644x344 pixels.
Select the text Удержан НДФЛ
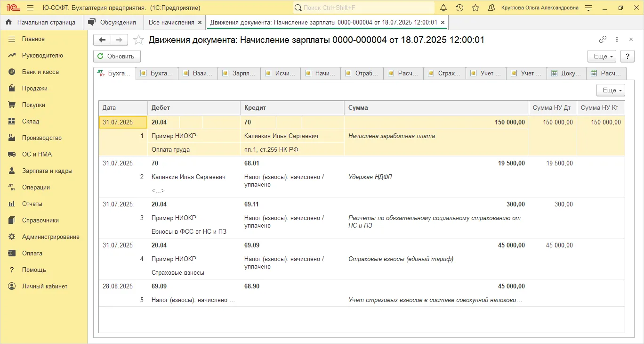click(370, 177)
